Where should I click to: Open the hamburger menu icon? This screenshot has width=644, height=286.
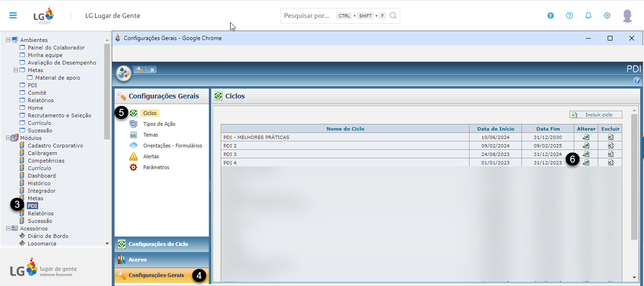click(x=13, y=16)
